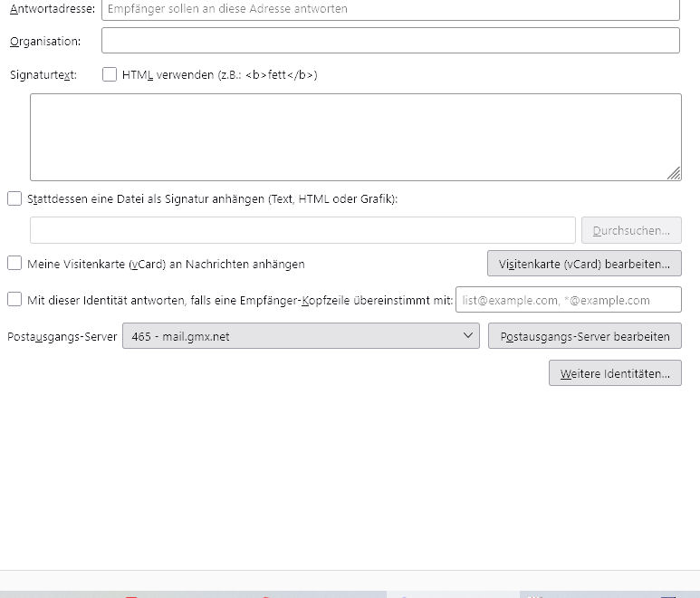The height and width of the screenshot is (598, 700).
Task: Click Postausgangs-Server bearbeiten button
Action: tap(585, 336)
